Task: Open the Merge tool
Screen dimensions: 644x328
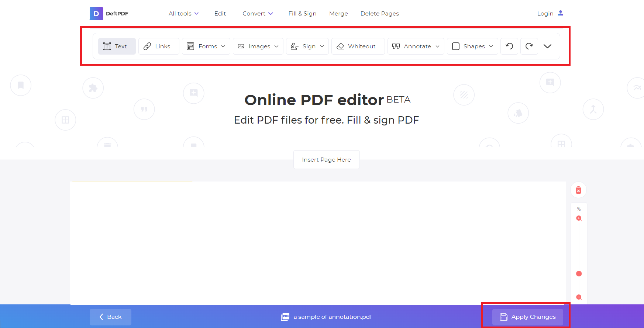Action: 338,14
